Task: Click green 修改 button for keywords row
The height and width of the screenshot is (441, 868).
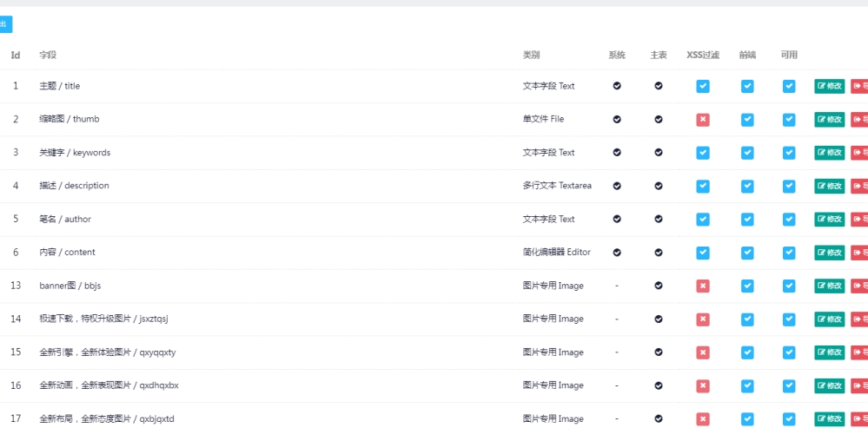Action: (829, 153)
